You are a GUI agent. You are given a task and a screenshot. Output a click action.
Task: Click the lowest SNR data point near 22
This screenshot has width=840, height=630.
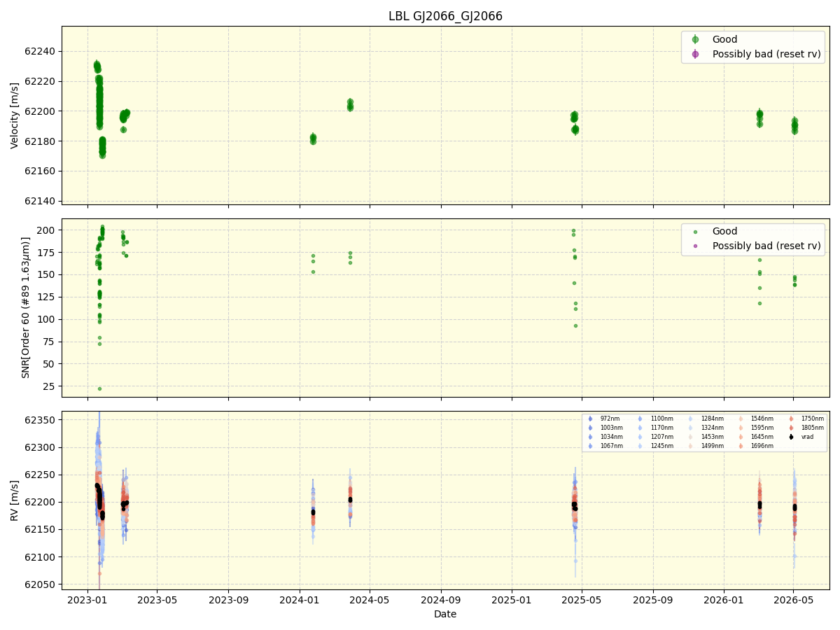(99, 388)
